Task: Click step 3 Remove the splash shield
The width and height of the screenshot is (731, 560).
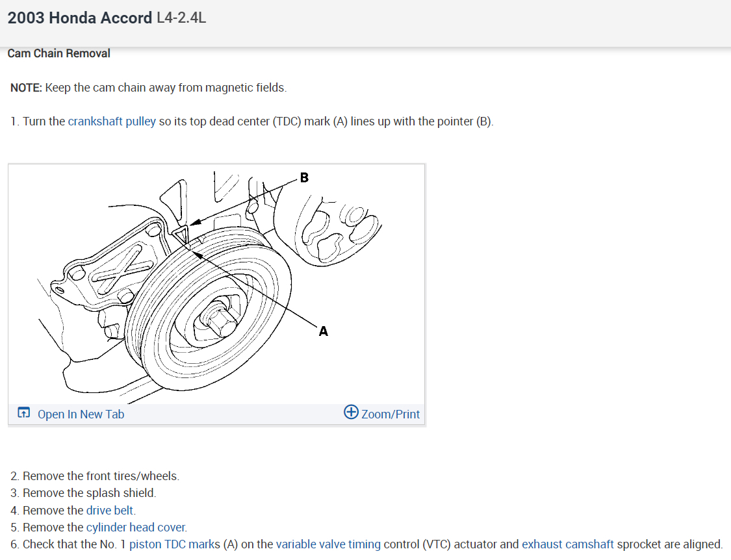Action: (83, 493)
